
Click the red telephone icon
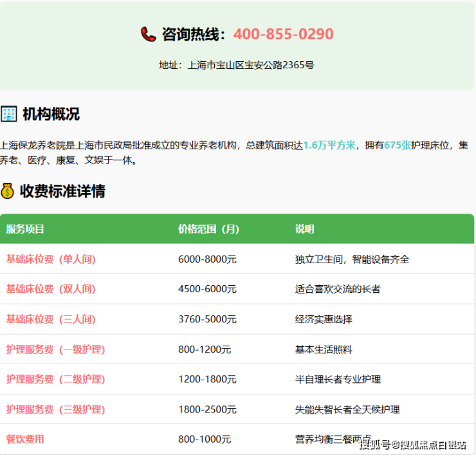(149, 34)
